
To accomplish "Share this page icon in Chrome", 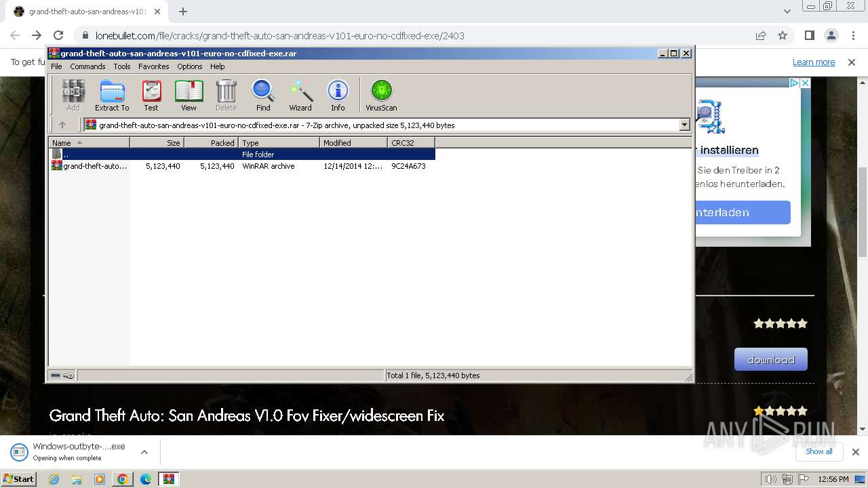I will [x=761, y=35].
